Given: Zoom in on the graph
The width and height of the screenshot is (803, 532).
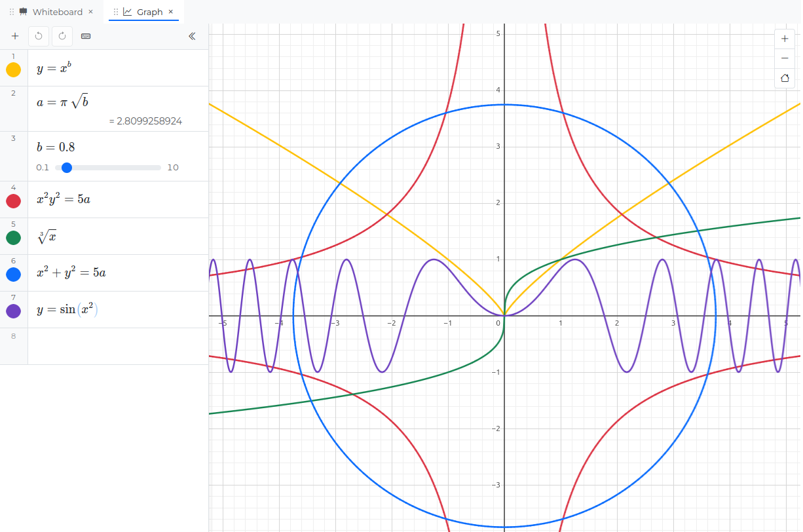Looking at the screenshot, I should [x=785, y=39].
